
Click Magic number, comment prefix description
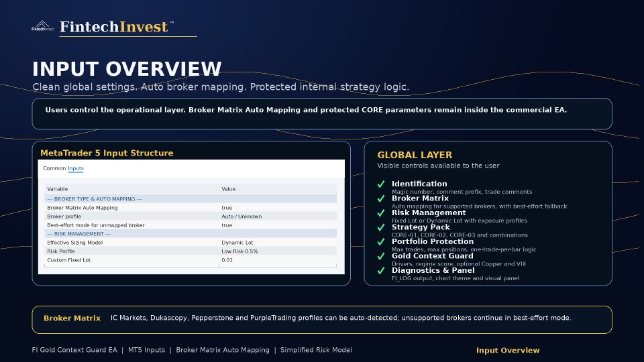tap(462, 192)
